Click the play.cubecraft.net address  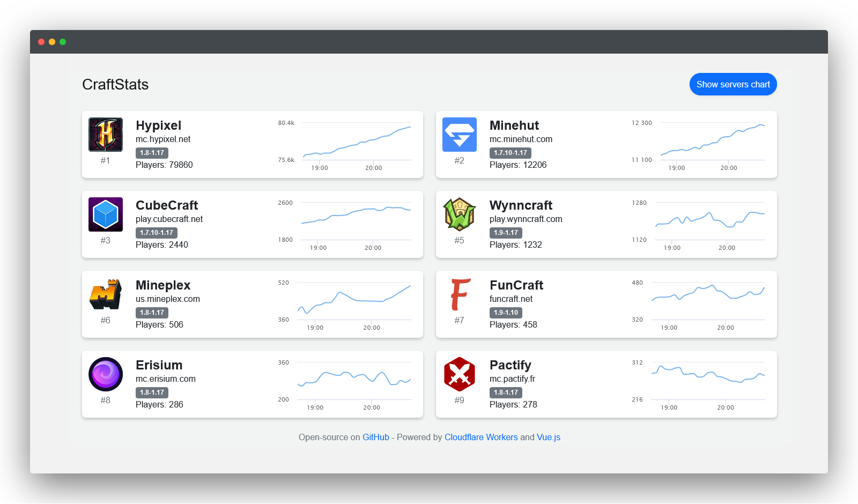pyautogui.click(x=169, y=219)
